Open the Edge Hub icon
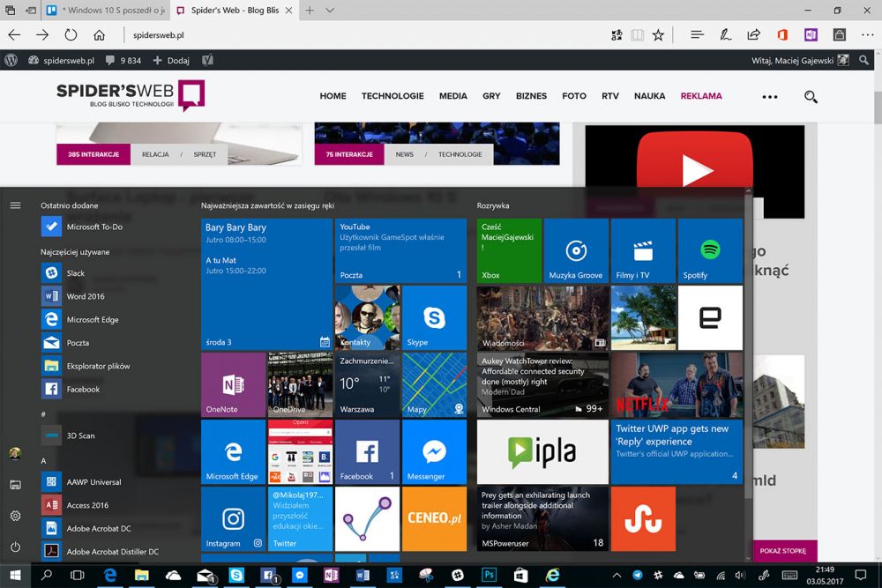Image resolution: width=882 pixels, height=588 pixels. tap(697, 35)
